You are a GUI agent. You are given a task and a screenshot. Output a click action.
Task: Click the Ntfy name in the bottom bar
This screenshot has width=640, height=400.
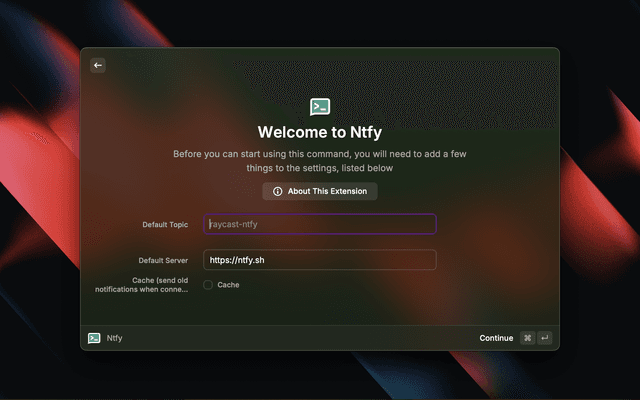pyautogui.click(x=115, y=338)
